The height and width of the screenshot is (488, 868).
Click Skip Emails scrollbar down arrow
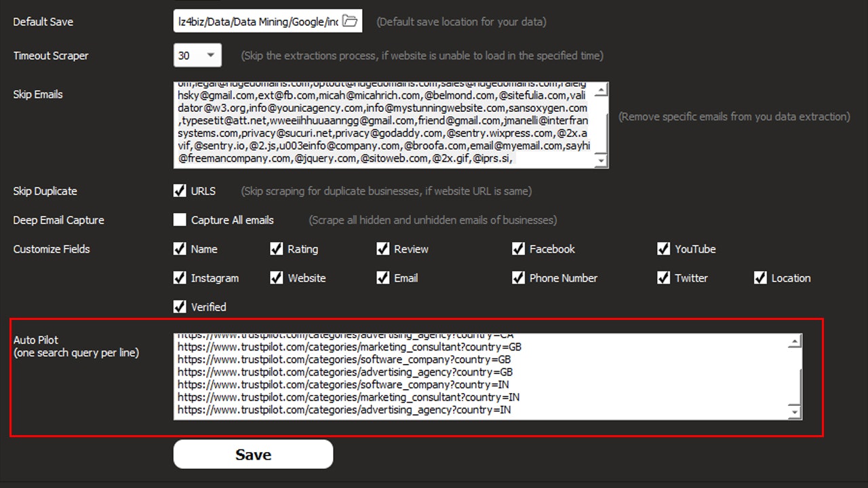pyautogui.click(x=601, y=161)
